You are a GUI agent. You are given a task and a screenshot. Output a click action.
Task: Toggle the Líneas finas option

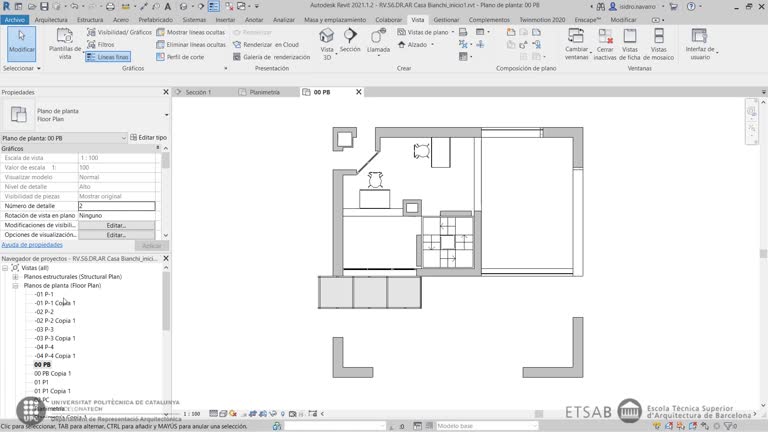(108, 57)
